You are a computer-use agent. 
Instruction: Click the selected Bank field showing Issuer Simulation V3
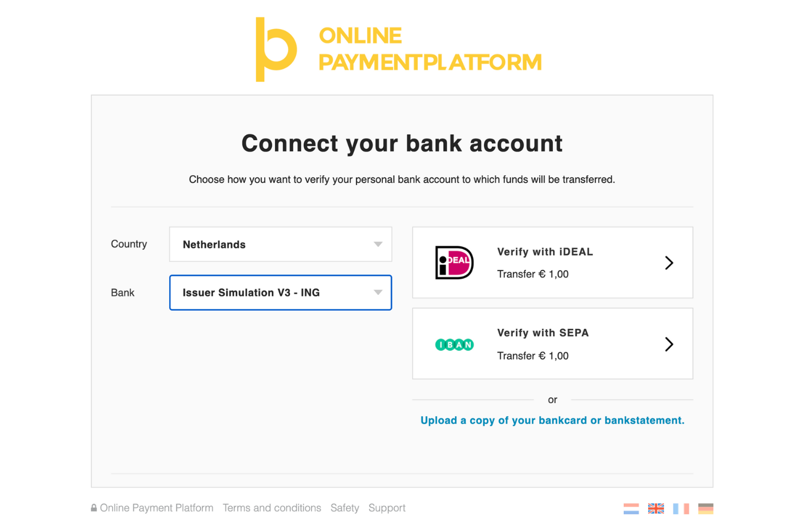point(259,293)
